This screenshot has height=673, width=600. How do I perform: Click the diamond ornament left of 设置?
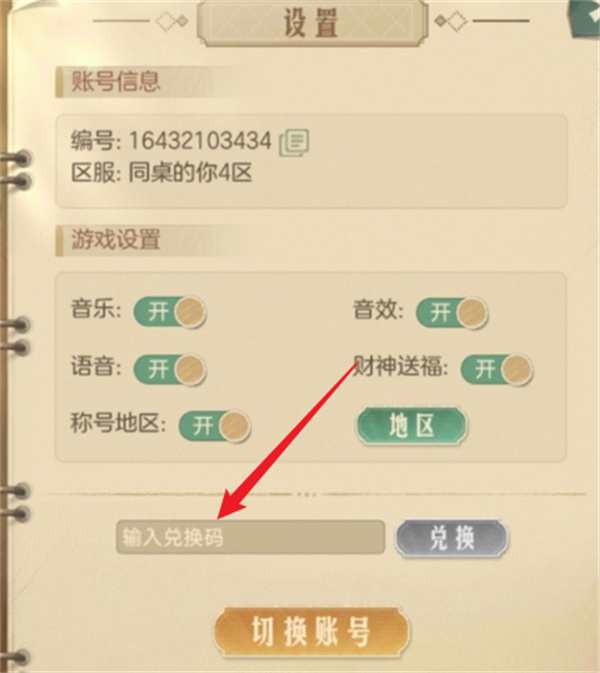pos(172,21)
